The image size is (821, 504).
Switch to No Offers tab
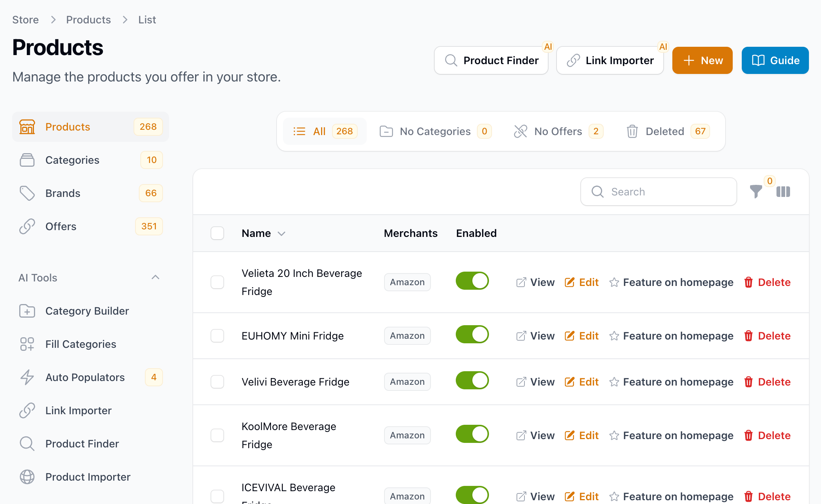(x=558, y=131)
